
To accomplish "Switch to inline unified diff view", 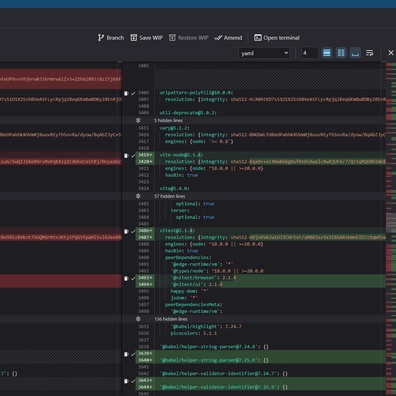I will pyautogui.click(x=327, y=53).
